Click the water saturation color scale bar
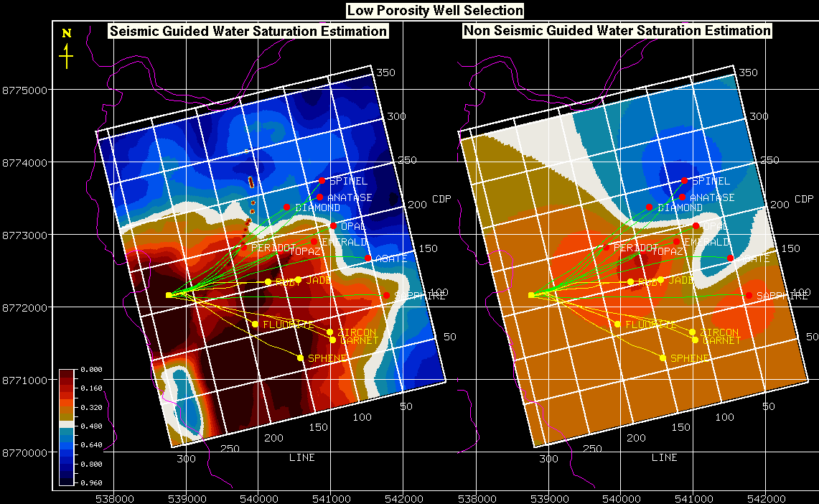819x504 pixels. 67,426
